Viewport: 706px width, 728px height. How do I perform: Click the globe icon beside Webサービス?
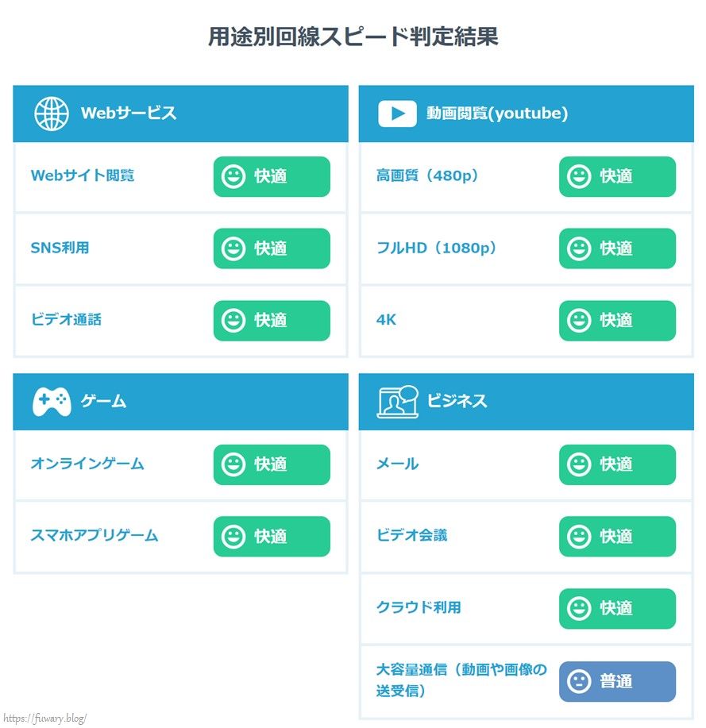(x=52, y=114)
